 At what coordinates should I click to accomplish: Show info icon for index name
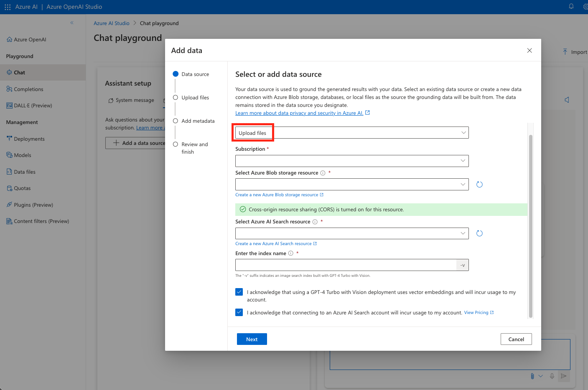pos(290,253)
